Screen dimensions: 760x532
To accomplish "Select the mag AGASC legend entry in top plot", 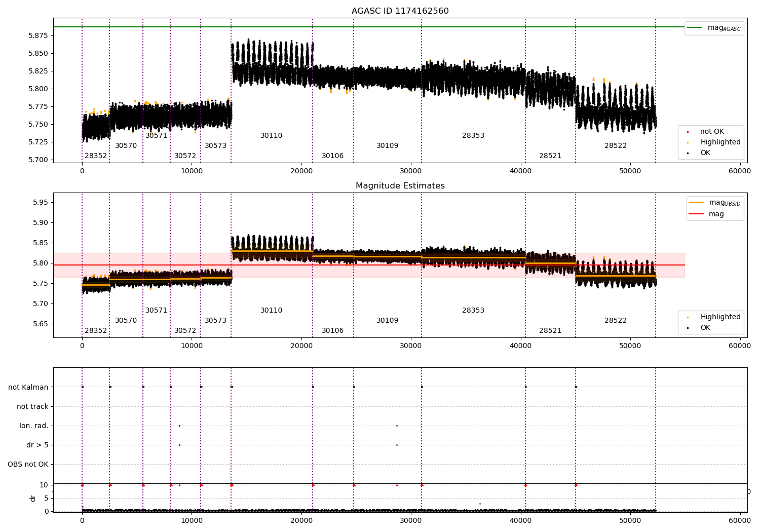I will click(714, 28).
